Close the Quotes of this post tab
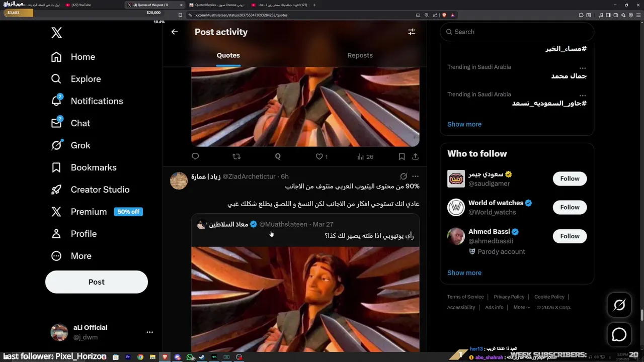 tap(181, 5)
